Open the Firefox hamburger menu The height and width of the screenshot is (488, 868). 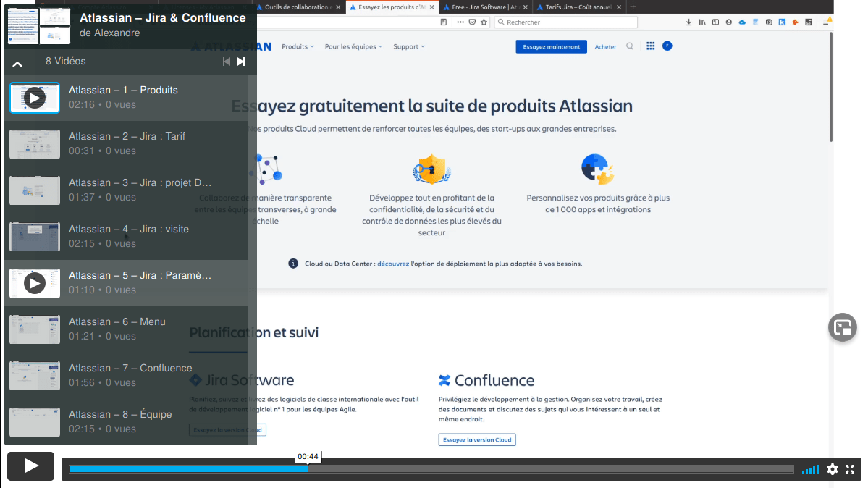826,22
